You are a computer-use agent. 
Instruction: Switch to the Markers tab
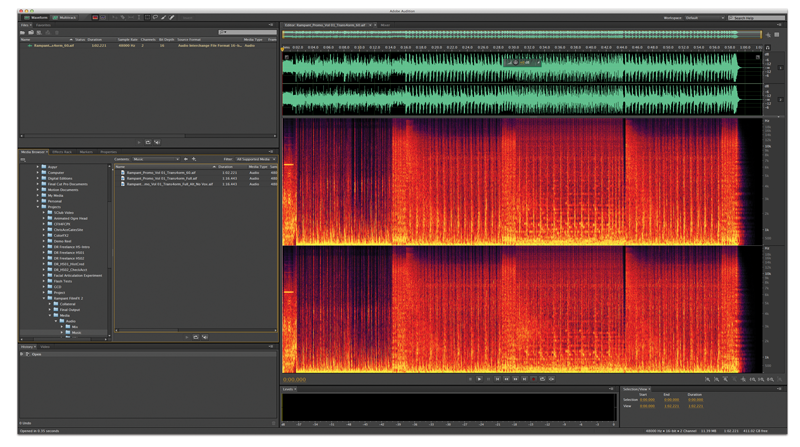(x=86, y=152)
